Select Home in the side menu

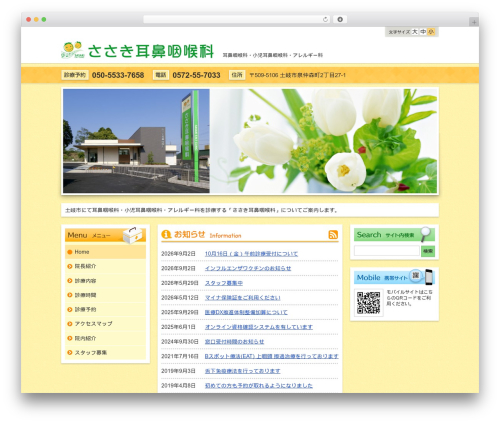tap(105, 252)
